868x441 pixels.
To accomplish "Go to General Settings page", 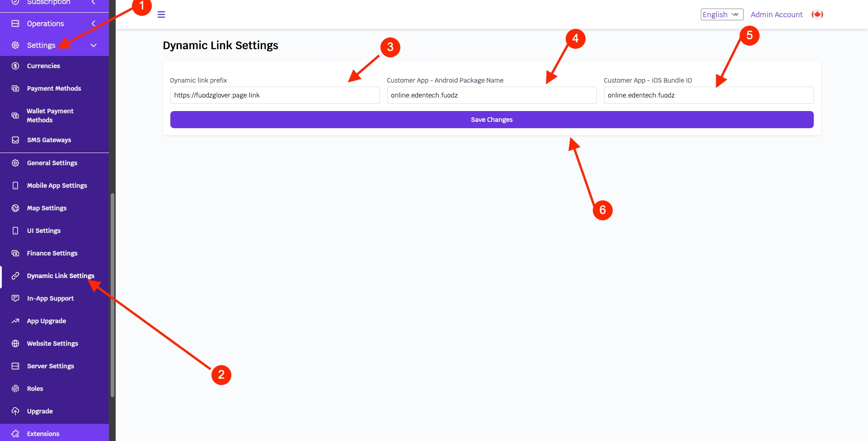I will click(x=52, y=163).
